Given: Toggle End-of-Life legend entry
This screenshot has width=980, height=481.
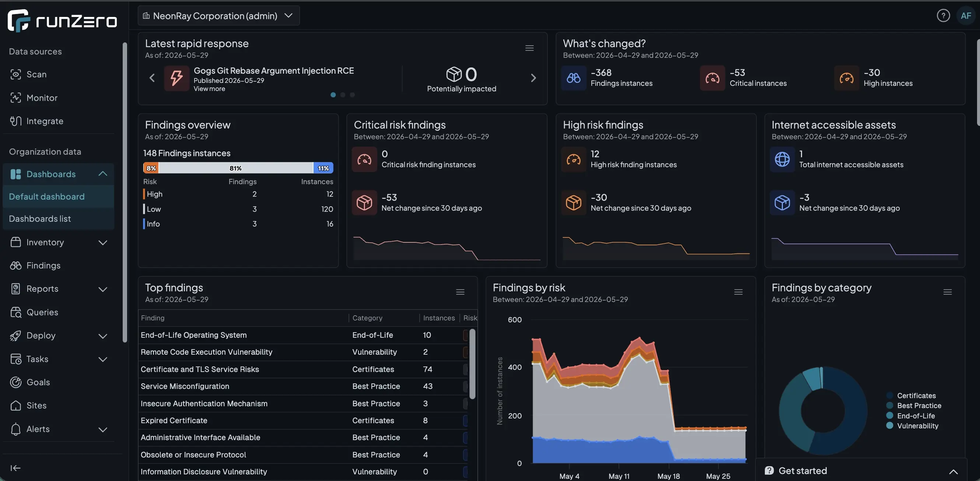Looking at the screenshot, I should (910, 415).
